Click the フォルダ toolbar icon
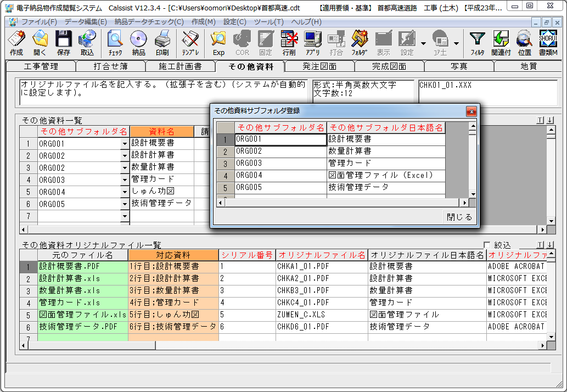567x392 pixels. pos(360,43)
